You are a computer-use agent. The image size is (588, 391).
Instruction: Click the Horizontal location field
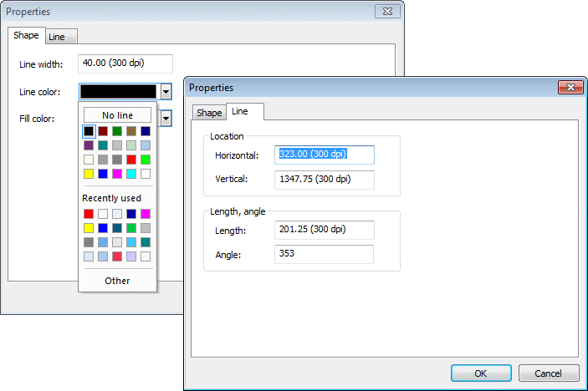tap(325, 155)
